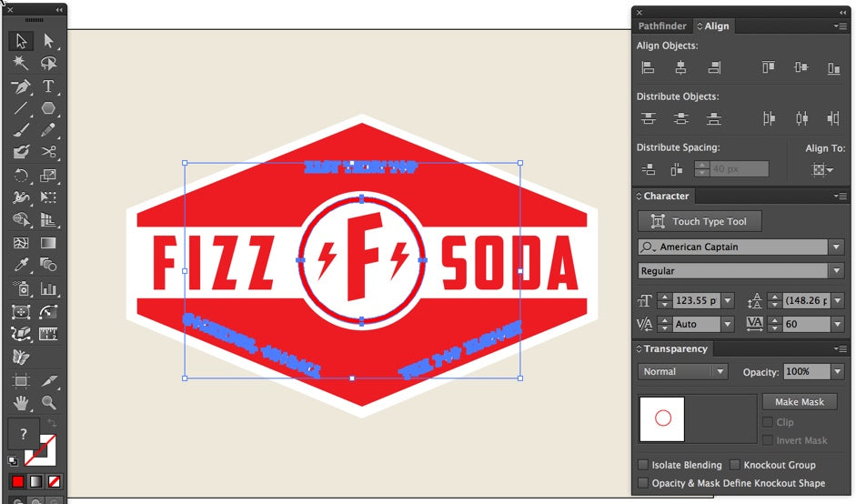The height and width of the screenshot is (504, 856).
Task: Check Opacity & Mask Define Knockout Shape
Action: (x=644, y=483)
